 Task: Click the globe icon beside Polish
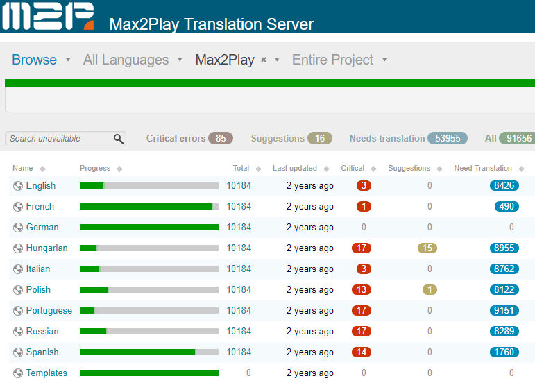(18, 290)
